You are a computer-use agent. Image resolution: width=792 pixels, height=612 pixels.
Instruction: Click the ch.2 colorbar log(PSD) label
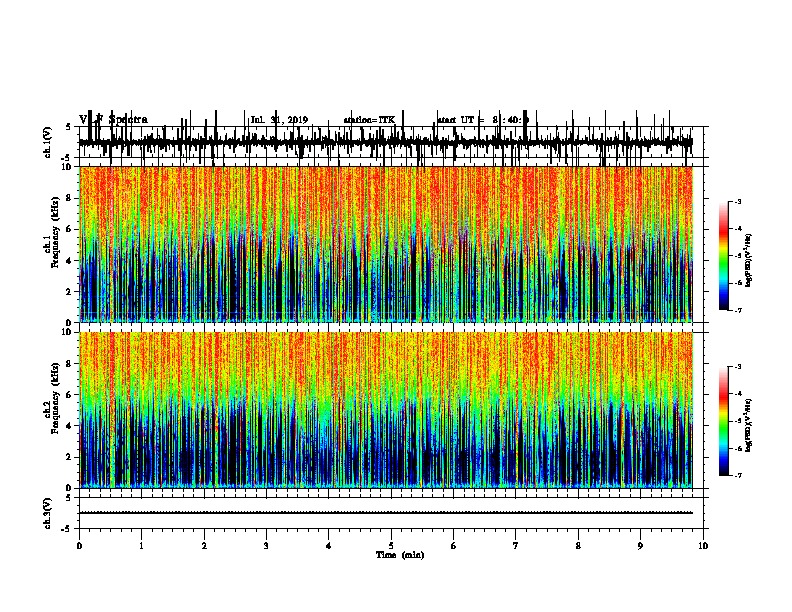click(748, 426)
